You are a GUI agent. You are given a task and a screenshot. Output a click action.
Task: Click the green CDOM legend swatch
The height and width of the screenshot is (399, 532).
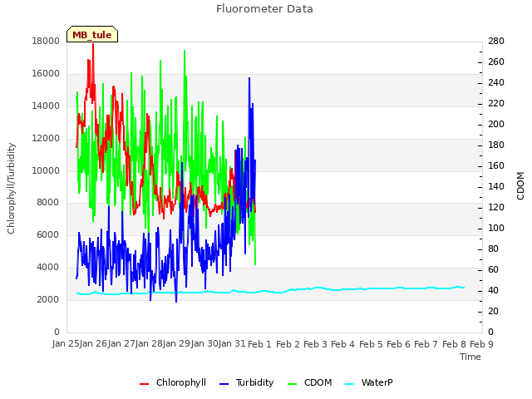[292, 384]
